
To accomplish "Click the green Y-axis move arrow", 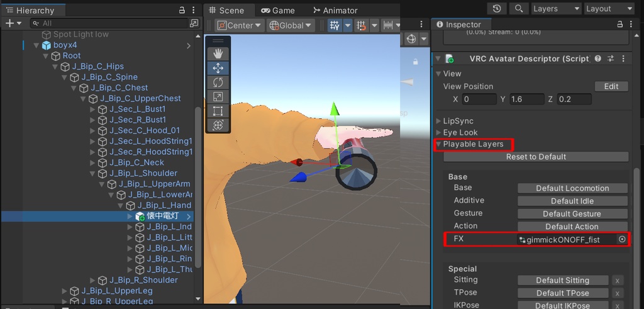I will 335,110.
